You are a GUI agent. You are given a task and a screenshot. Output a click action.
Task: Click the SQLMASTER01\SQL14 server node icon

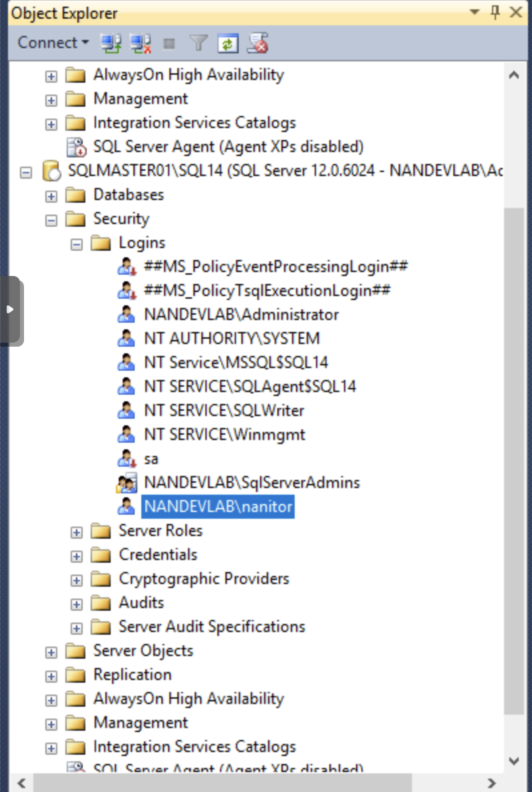pos(51,171)
